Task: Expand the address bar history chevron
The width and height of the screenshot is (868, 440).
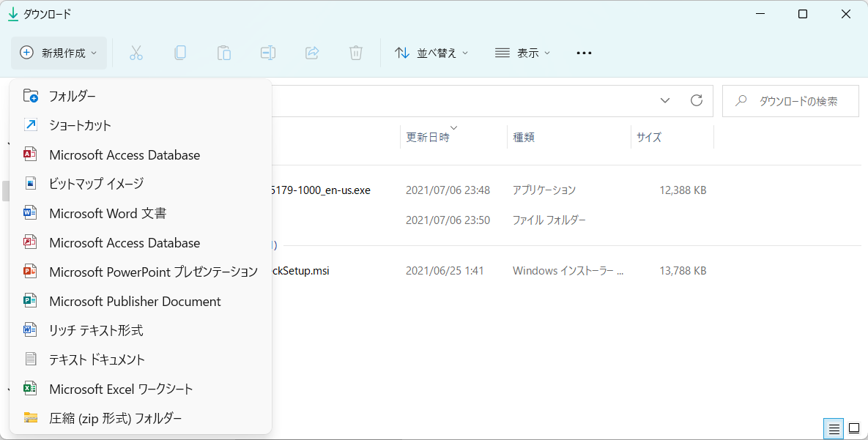Action: [x=665, y=101]
